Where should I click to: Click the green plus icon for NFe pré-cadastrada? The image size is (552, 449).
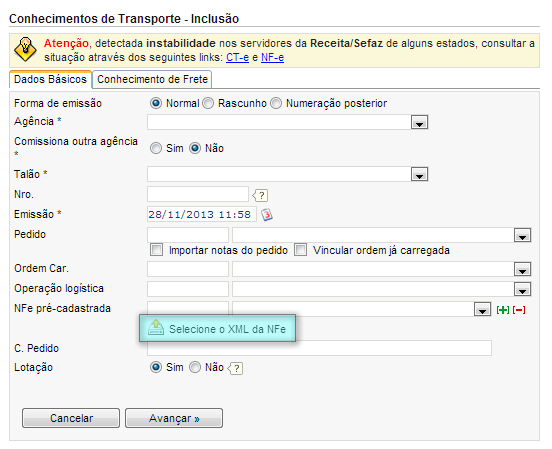[503, 310]
